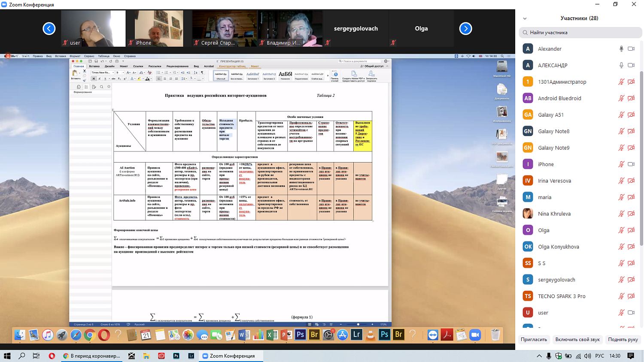Open Zoom from the macOS dock

click(x=475, y=335)
